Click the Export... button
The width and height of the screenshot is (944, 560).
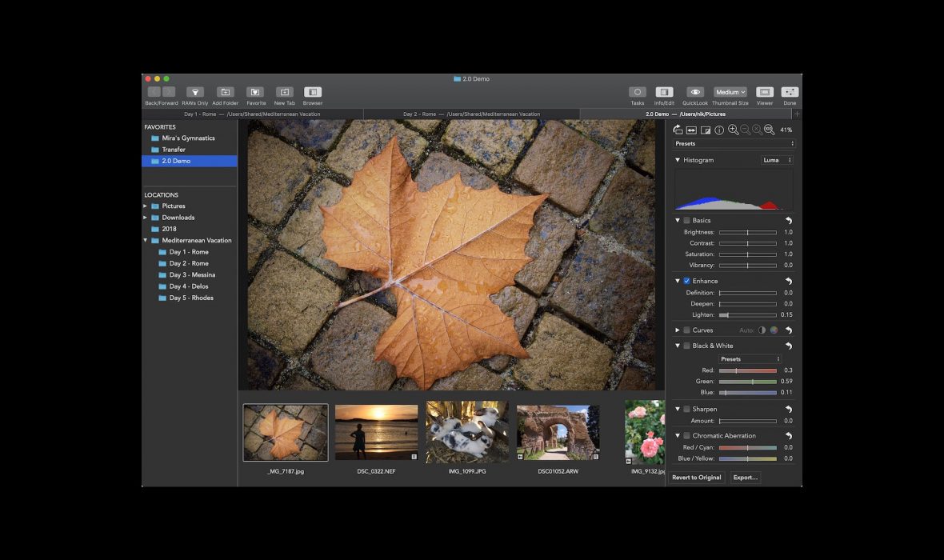(x=745, y=478)
